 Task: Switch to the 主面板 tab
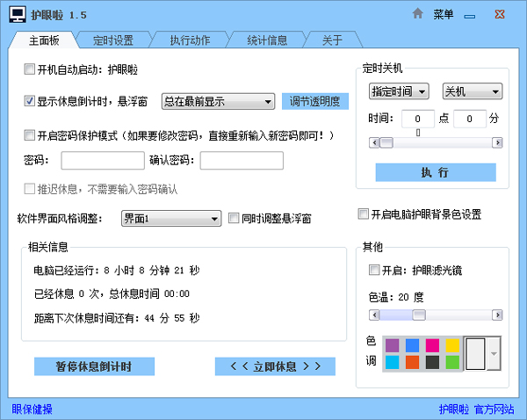(44, 40)
